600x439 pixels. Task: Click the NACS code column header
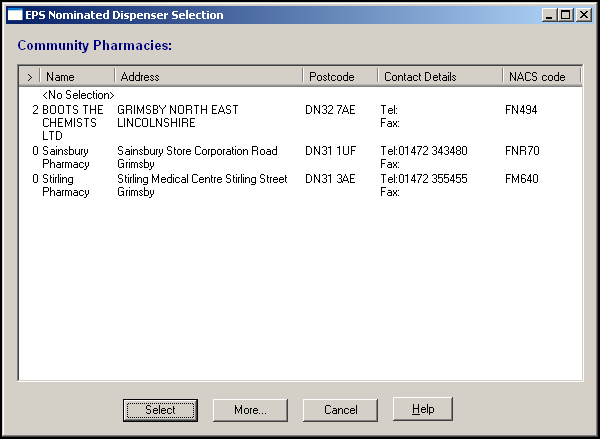point(536,77)
